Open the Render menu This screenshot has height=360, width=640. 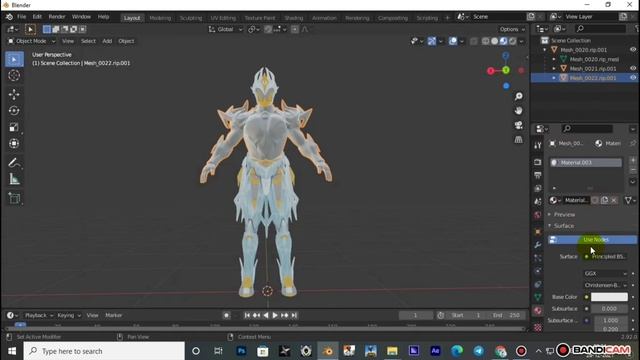(57, 17)
